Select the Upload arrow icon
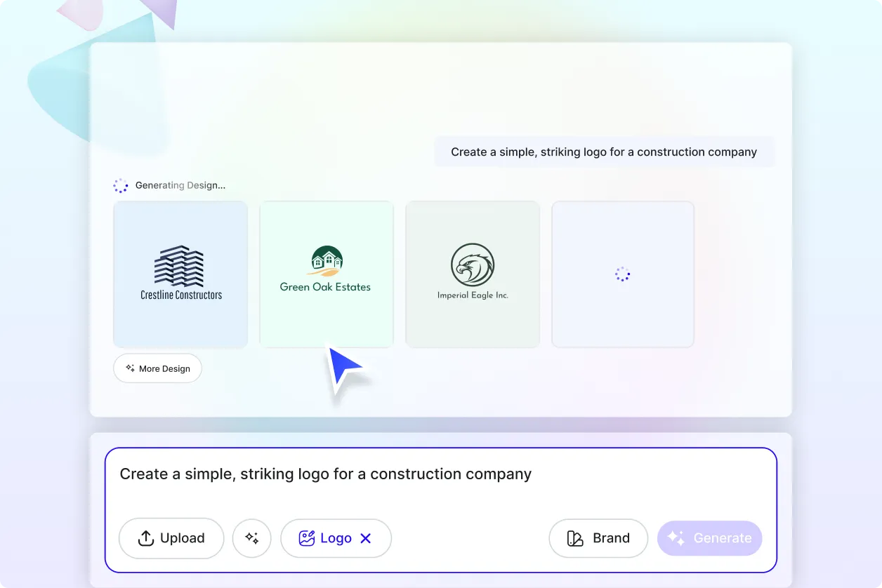The height and width of the screenshot is (588, 882). point(146,537)
